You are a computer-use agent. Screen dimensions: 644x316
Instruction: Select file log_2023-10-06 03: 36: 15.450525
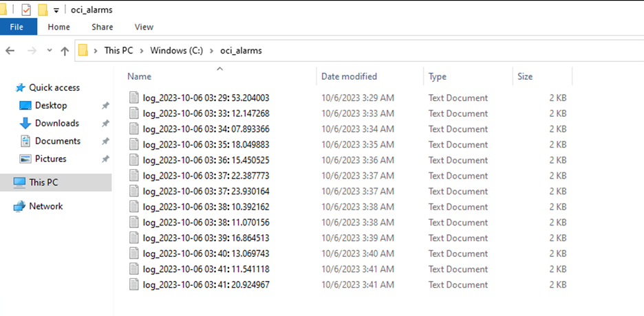[x=206, y=160]
